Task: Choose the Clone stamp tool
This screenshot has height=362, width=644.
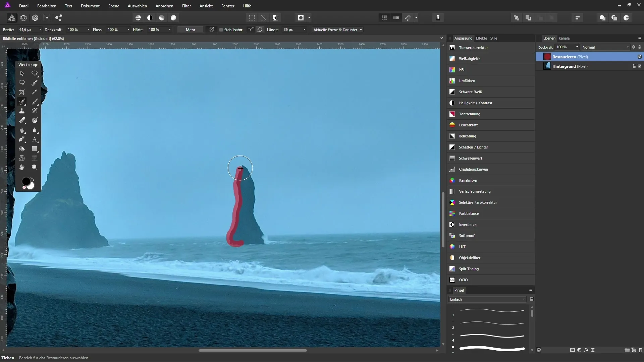Action: click(x=22, y=111)
